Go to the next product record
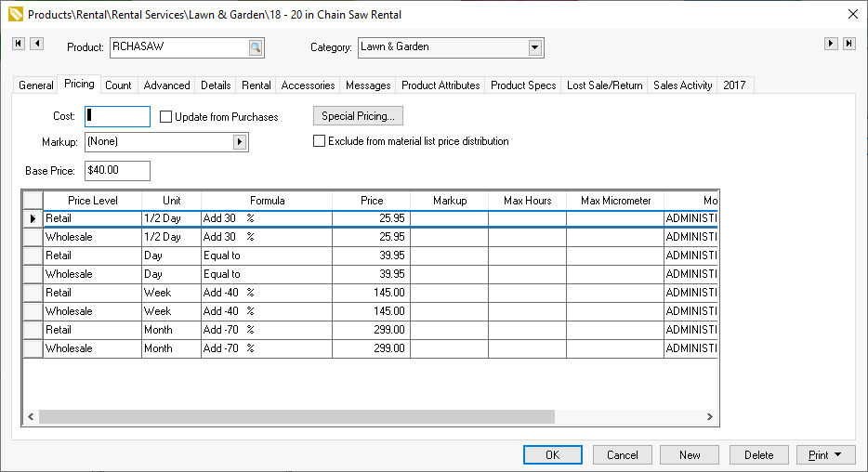The height and width of the screenshot is (472, 868). pyautogui.click(x=832, y=44)
